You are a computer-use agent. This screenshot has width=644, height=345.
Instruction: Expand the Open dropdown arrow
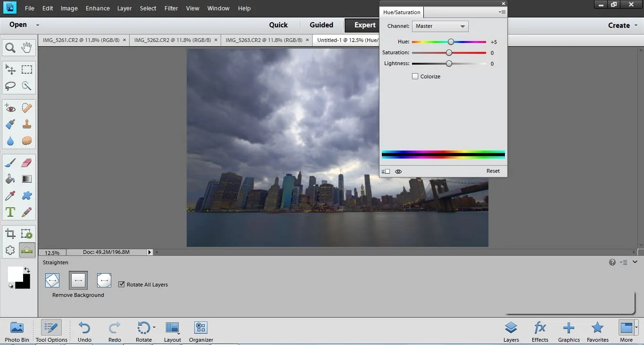coord(38,25)
